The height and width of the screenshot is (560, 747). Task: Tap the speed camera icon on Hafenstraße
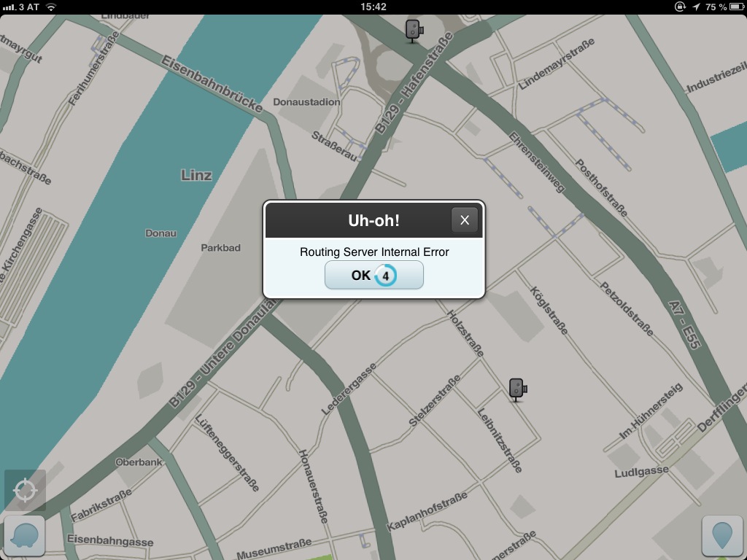[x=414, y=31]
